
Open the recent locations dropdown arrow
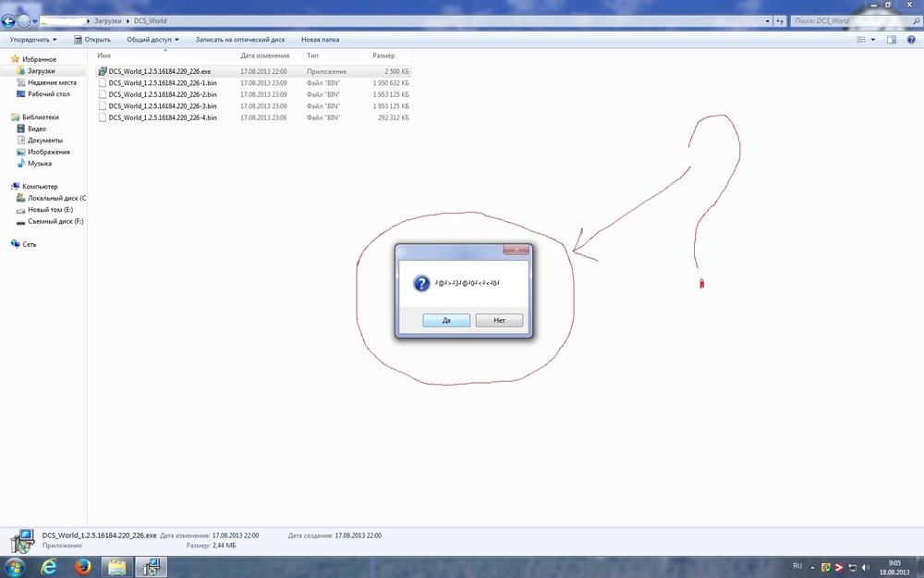tap(35, 21)
